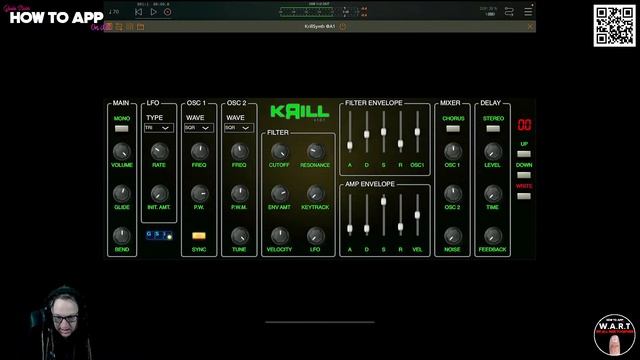This screenshot has height=360, width=640.
Task: Click the filter ENV AMT knob
Action: pyautogui.click(x=280, y=193)
